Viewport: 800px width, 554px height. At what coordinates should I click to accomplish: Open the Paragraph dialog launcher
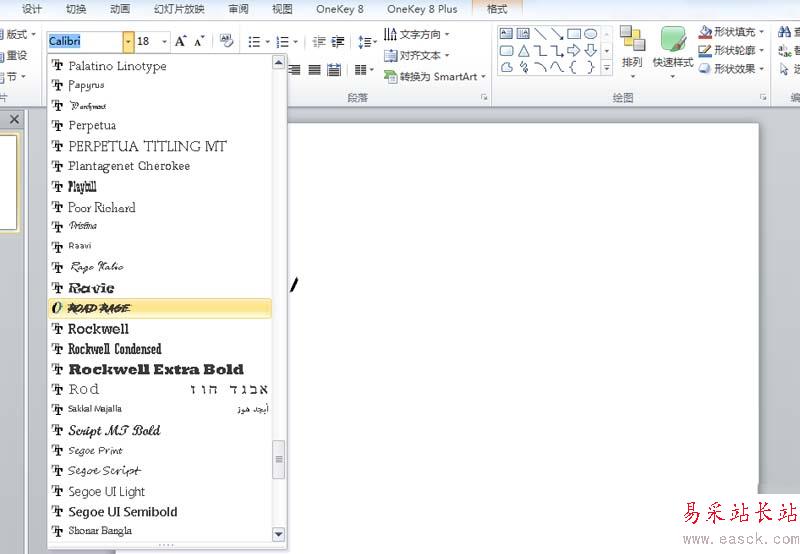coord(484,97)
